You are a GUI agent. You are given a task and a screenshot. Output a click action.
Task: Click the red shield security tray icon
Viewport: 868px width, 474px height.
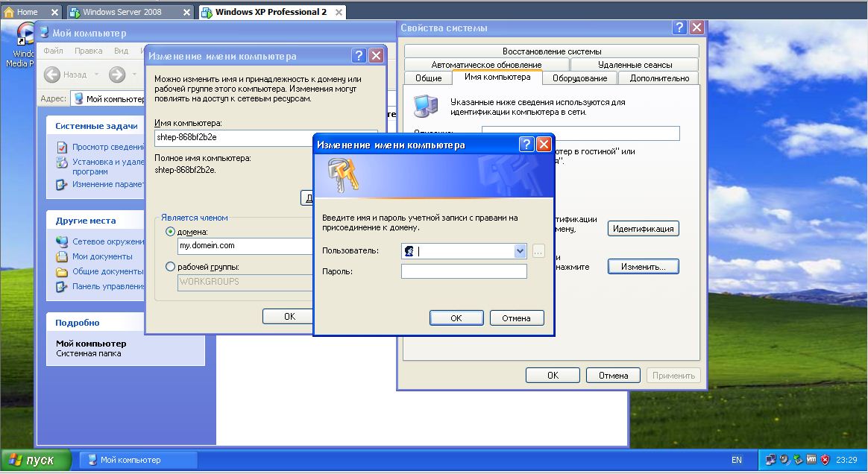[x=825, y=460]
